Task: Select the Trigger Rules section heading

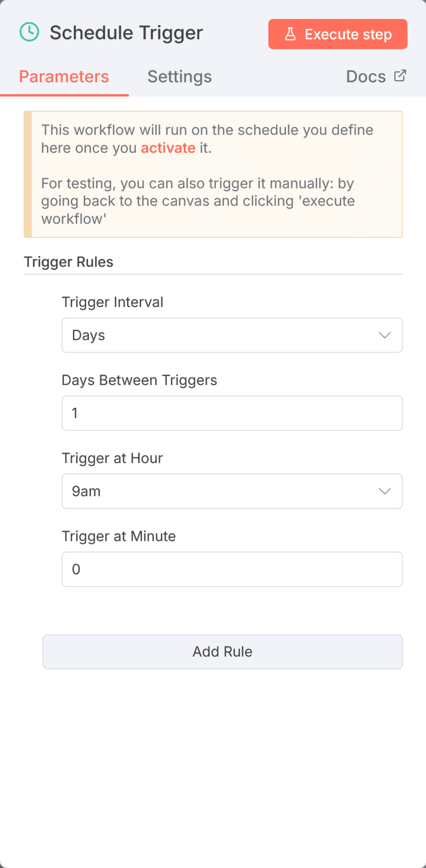Action: [x=69, y=262]
